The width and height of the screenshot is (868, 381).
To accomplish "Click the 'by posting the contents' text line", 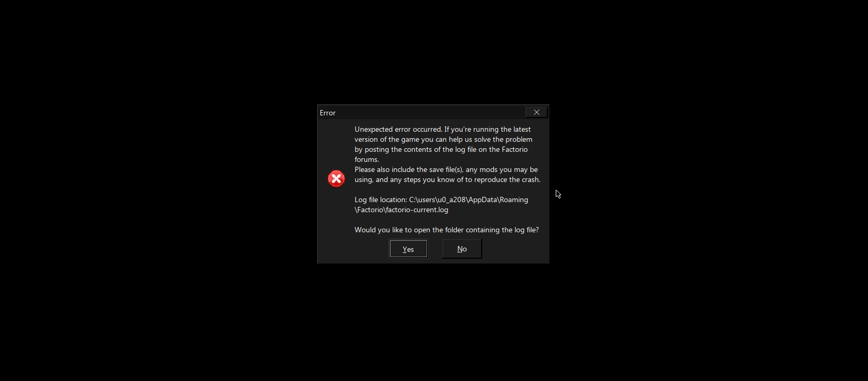I will click(x=441, y=149).
